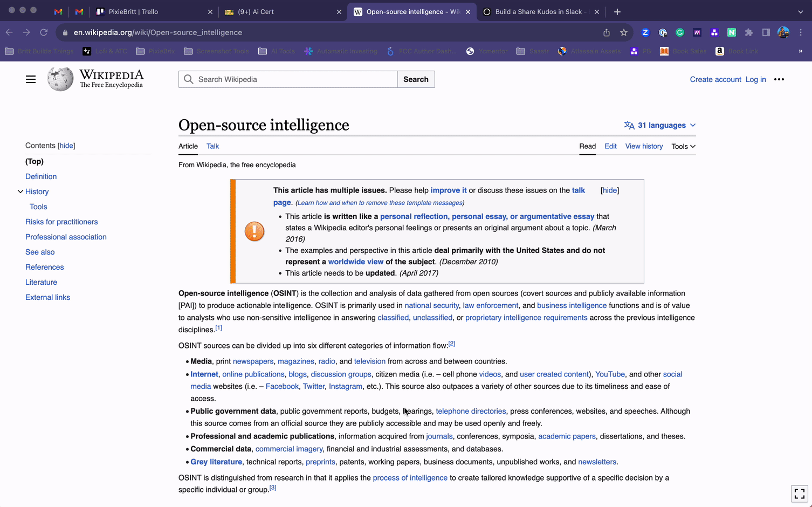Focus the Search Wikipedia input field
Viewport: 812px width, 507px height.
tap(288, 79)
